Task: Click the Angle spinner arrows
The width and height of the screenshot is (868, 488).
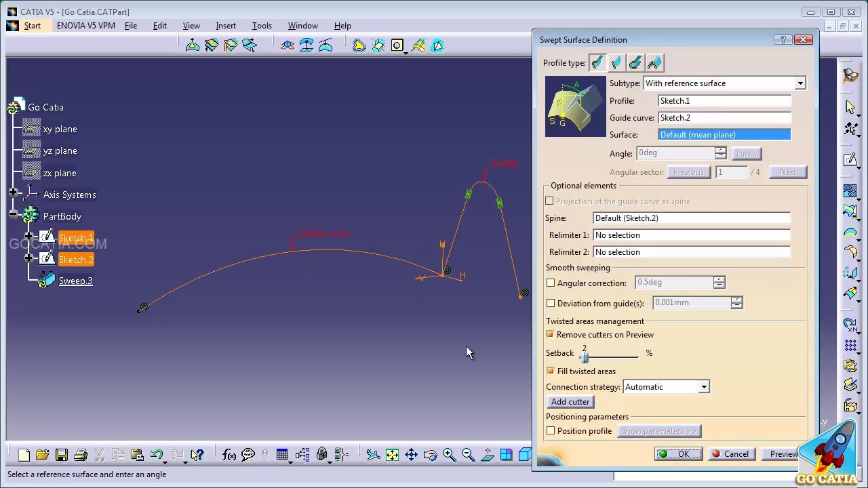Action: pos(720,153)
